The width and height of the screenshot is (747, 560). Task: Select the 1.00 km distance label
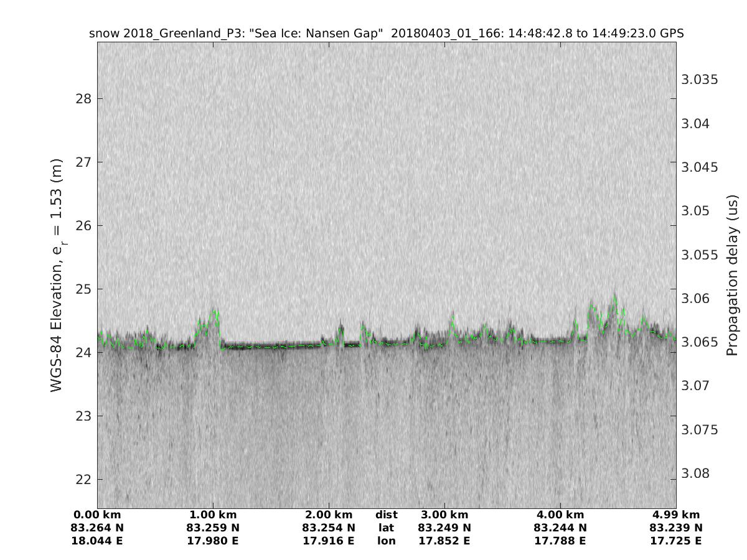[213, 515]
